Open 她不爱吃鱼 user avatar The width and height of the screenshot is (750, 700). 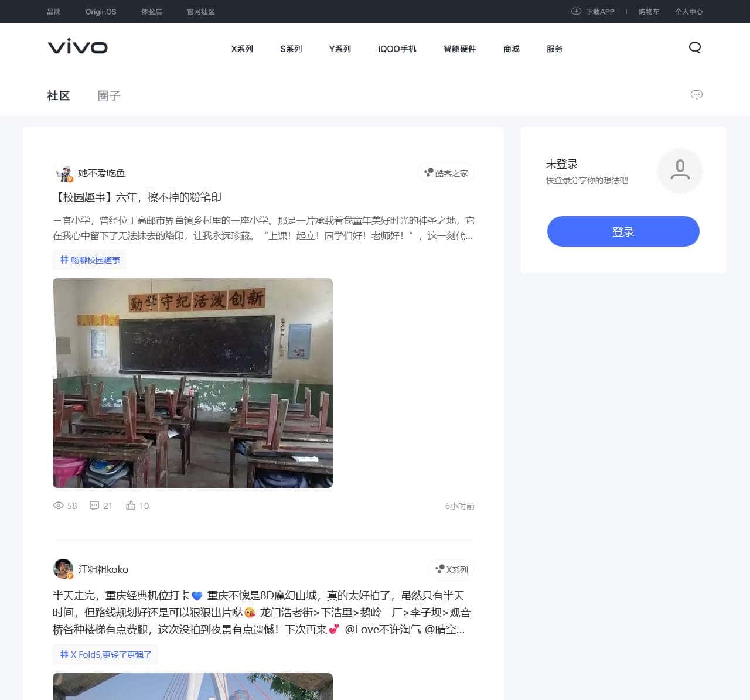(x=63, y=173)
